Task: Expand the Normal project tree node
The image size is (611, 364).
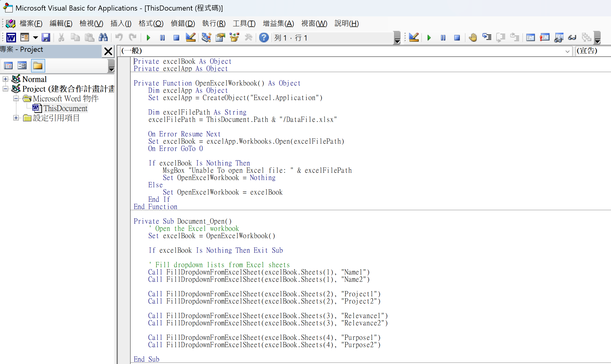Action: coord(5,79)
